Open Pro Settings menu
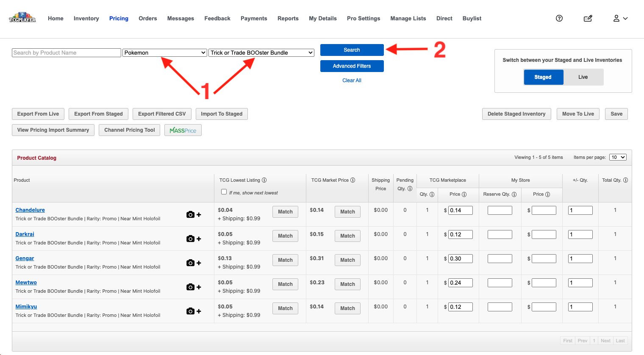The image size is (644, 355). coord(364,18)
